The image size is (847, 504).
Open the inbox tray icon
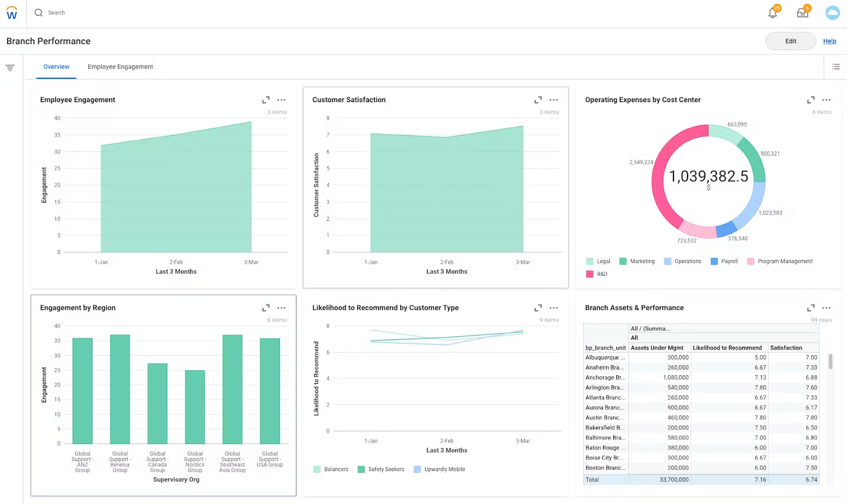(803, 13)
